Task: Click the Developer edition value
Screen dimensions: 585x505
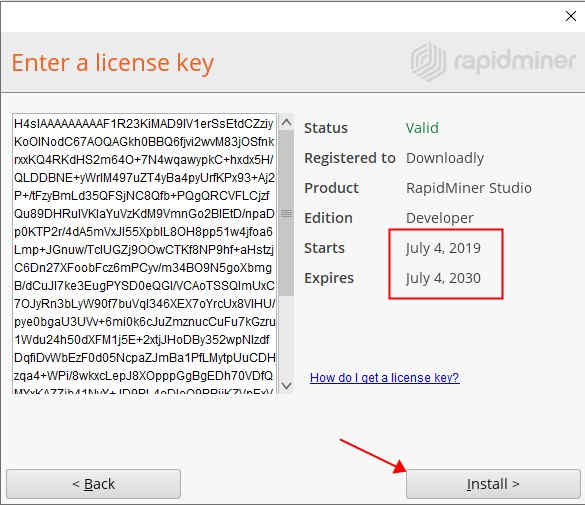Action: [x=439, y=218]
